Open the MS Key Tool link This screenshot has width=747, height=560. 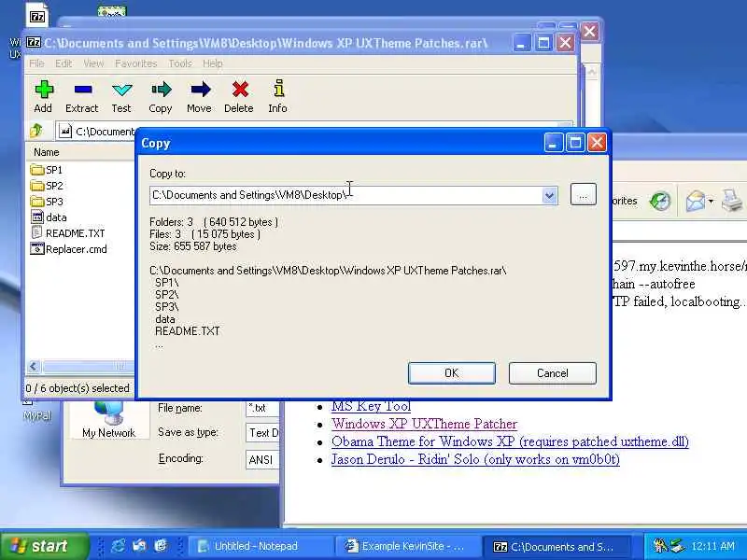371,406
